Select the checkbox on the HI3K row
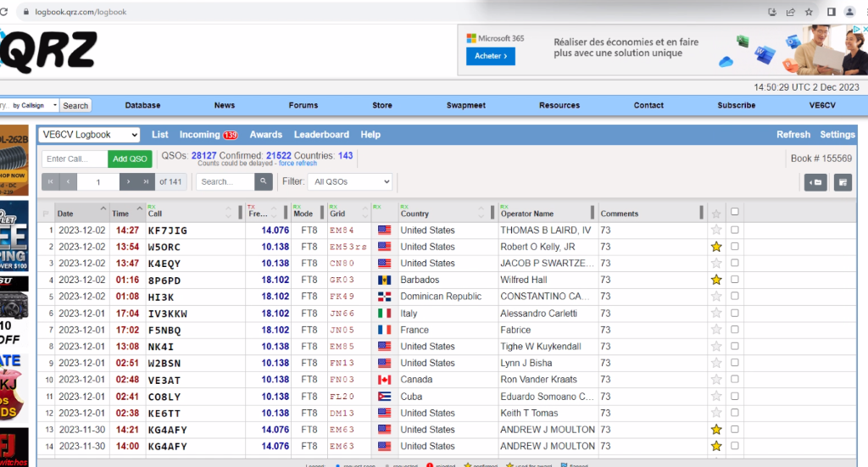Screen dimensions: 868x467 tap(735, 296)
